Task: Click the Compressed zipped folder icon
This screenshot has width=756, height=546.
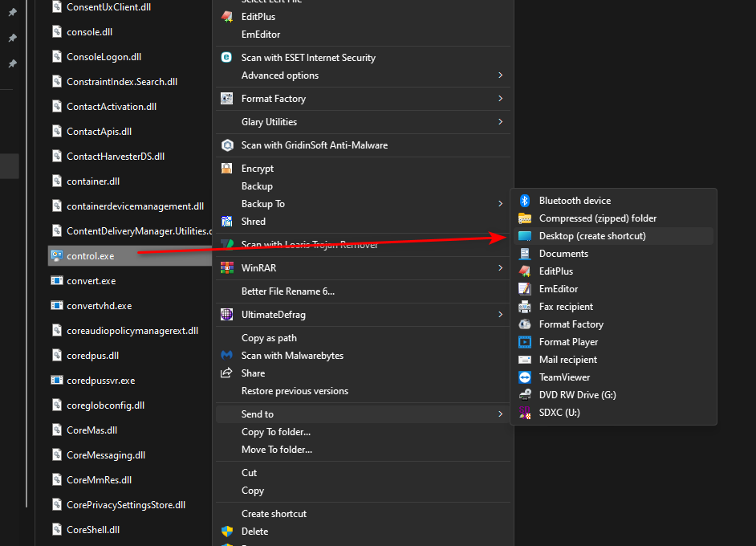Action: [525, 218]
